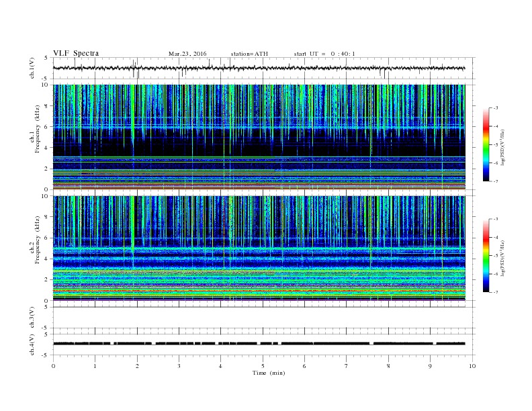
Task: Click the "6" kHz tick of ch.1 spectrogram
Action: click(x=46, y=127)
